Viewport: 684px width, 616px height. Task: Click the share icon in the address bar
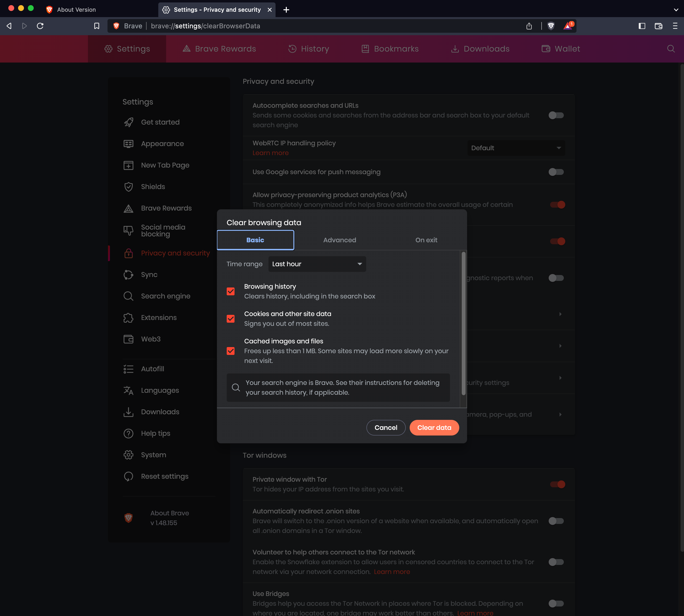click(529, 26)
